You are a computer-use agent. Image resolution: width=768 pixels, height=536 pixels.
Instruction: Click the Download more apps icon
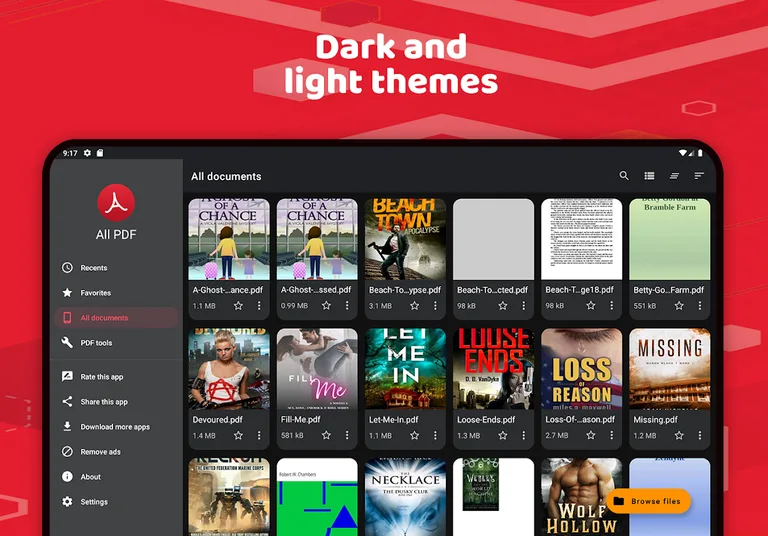(67, 426)
